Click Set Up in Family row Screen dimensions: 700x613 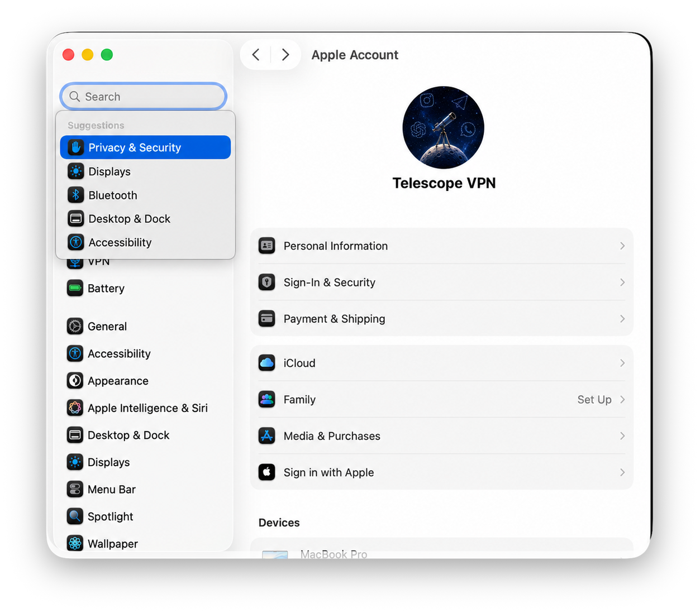[594, 400]
